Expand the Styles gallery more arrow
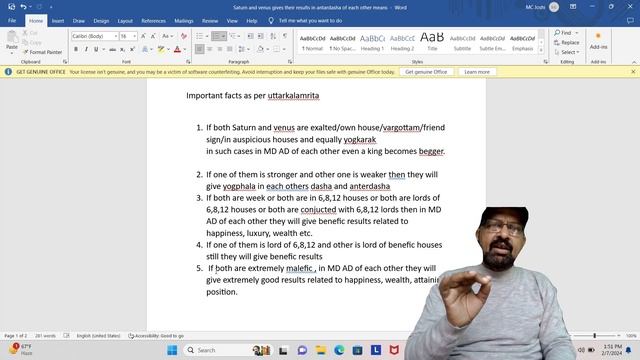 coord(541,50)
